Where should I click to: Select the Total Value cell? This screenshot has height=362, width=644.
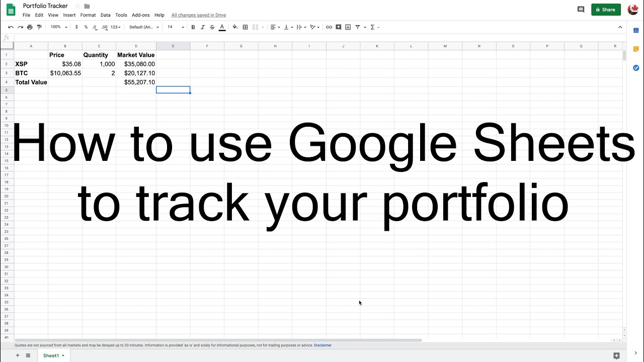tap(31, 82)
